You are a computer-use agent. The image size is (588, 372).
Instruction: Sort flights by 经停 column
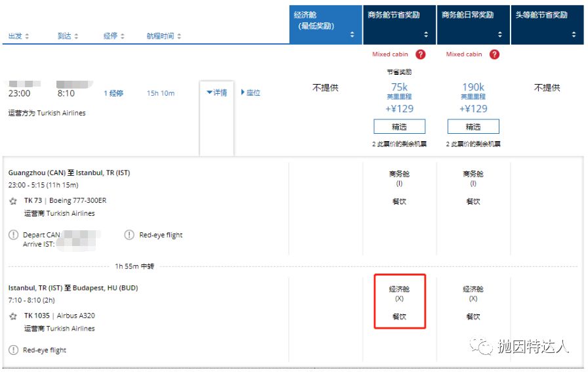[114, 36]
